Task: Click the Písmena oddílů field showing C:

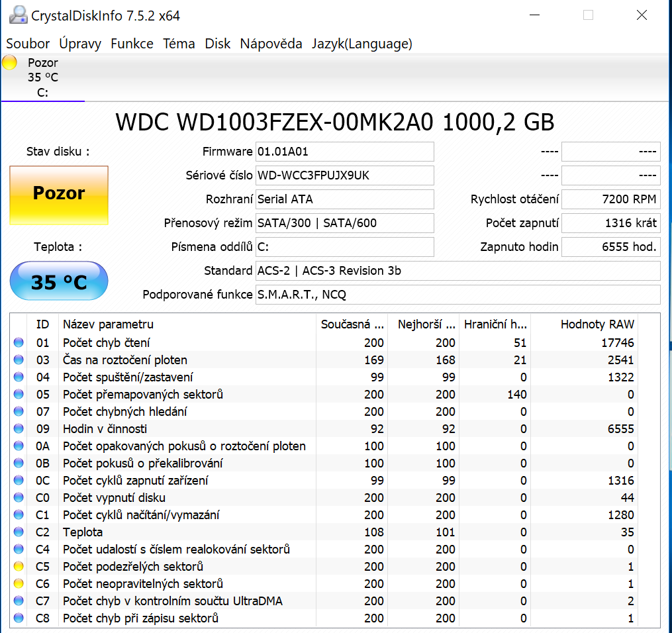Action: (x=344, y=247)
